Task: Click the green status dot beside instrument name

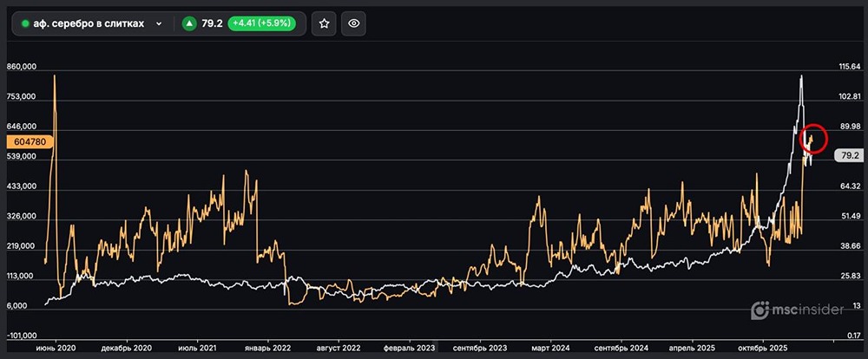Action: point(25,24)
